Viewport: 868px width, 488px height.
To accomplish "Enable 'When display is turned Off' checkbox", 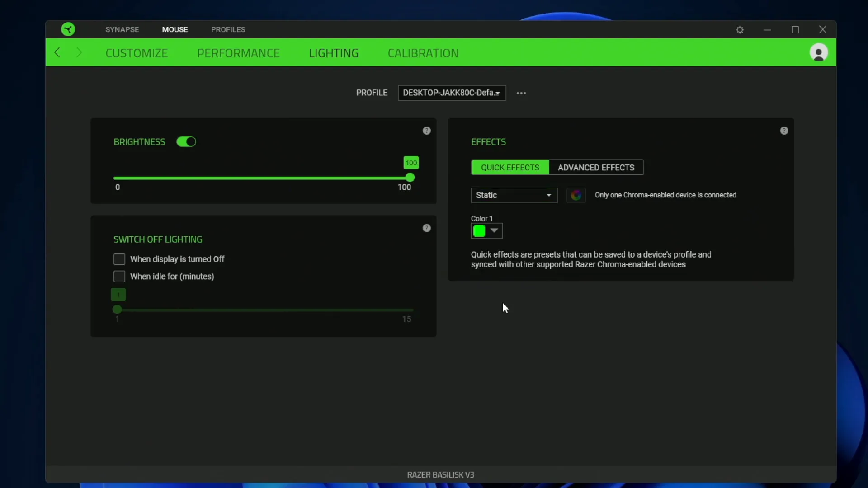I will tap(119, 259).
